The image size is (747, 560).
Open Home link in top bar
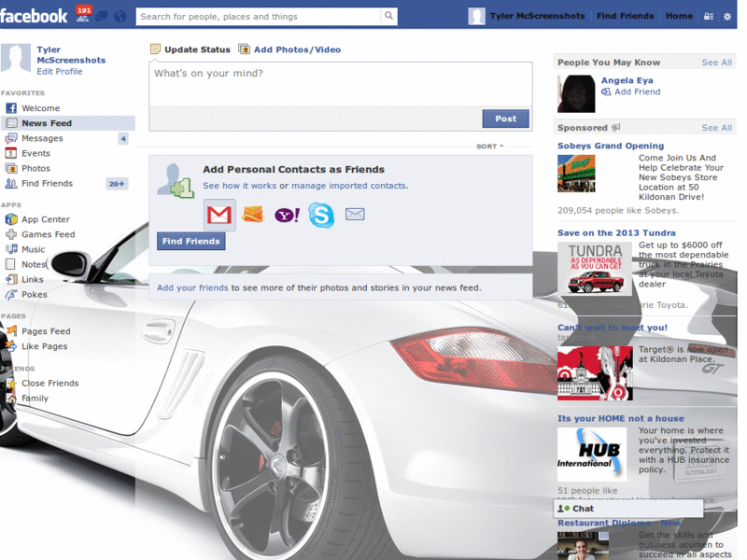coord(680,16)
